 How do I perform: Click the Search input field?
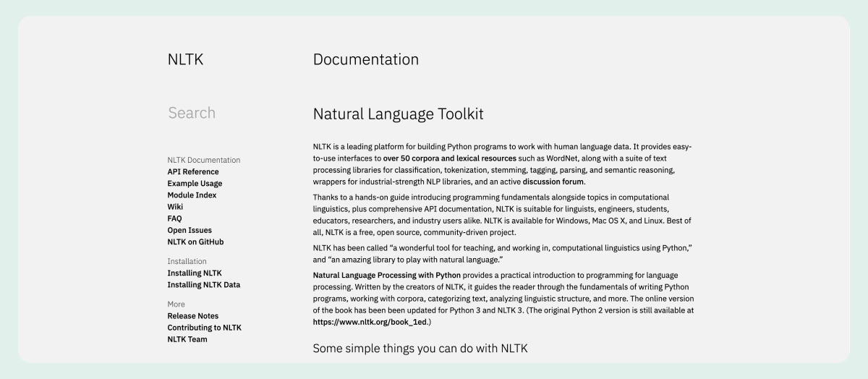click(192, 113)
